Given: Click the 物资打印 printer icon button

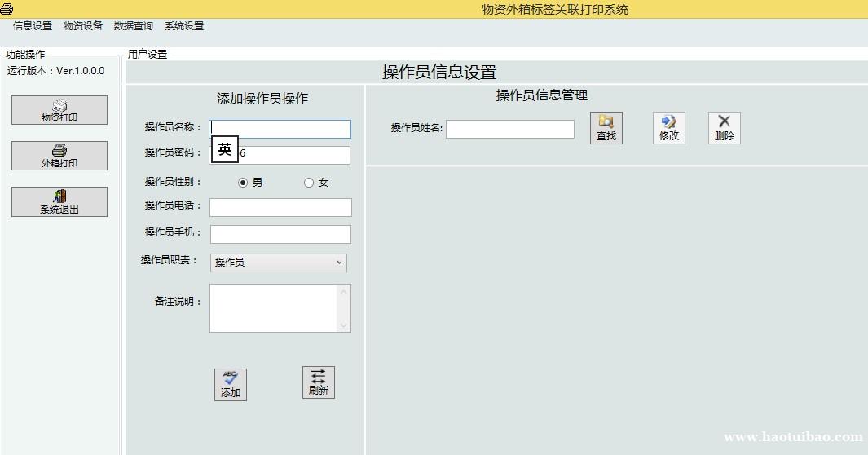Looking at the screenshot, I should [59, 110].
